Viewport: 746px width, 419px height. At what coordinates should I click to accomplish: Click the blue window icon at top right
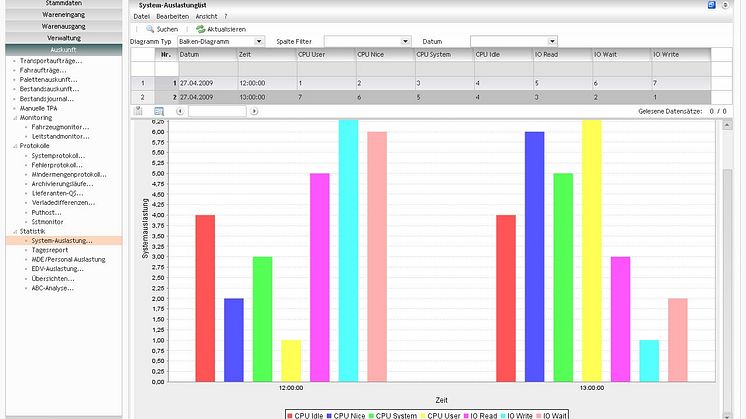point(711,5)
